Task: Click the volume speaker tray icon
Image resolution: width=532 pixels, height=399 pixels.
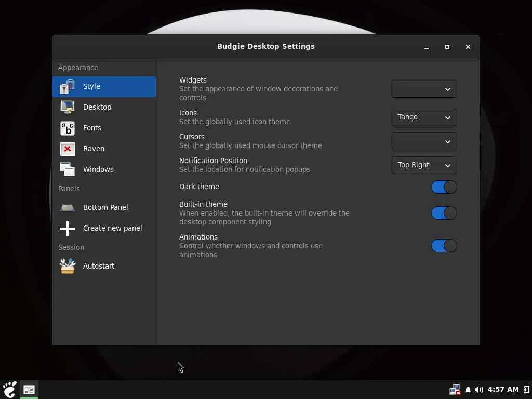Action: [x=478, y=390]
